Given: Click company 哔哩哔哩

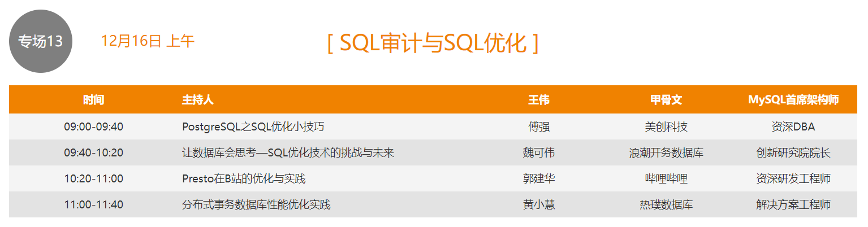Looking at the screenshot, I should point(666,178).
